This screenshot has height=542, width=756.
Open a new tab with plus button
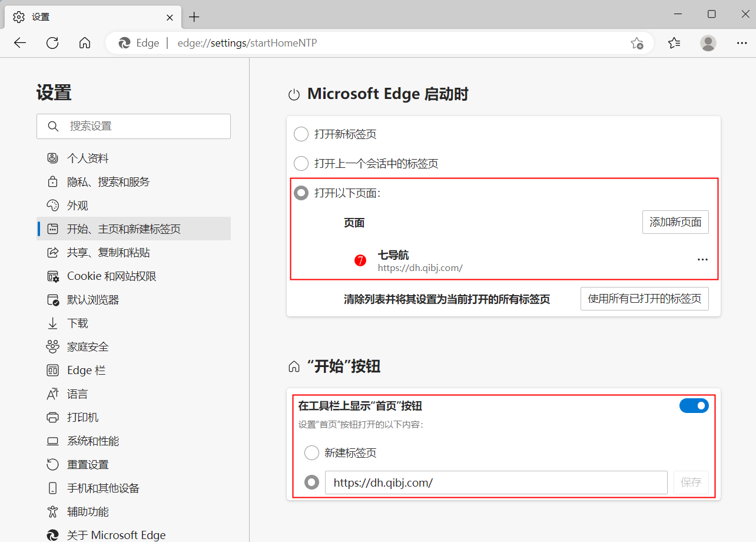point(194,17)
